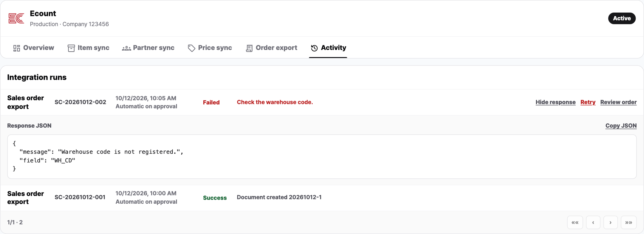The image size is (644, 234).
Task: Copy the response JSON
Action: coord(621,126)
